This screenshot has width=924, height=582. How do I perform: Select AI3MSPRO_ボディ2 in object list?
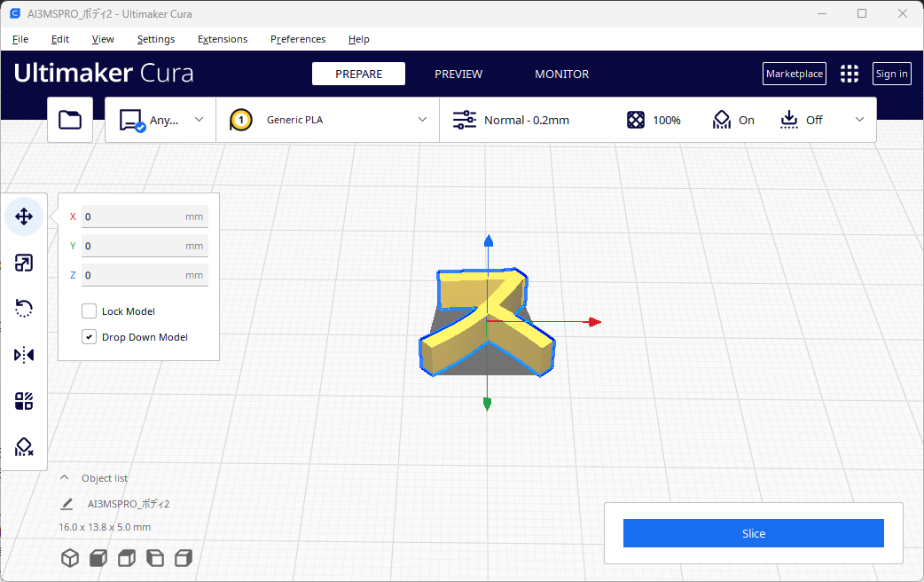click(129, 504)
